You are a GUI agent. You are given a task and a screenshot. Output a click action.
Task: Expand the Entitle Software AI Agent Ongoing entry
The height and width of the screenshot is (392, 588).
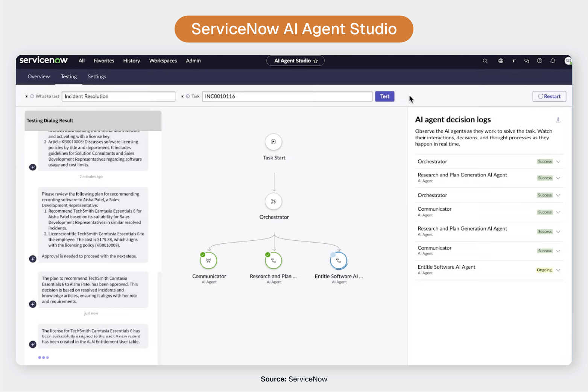[558, 270]
